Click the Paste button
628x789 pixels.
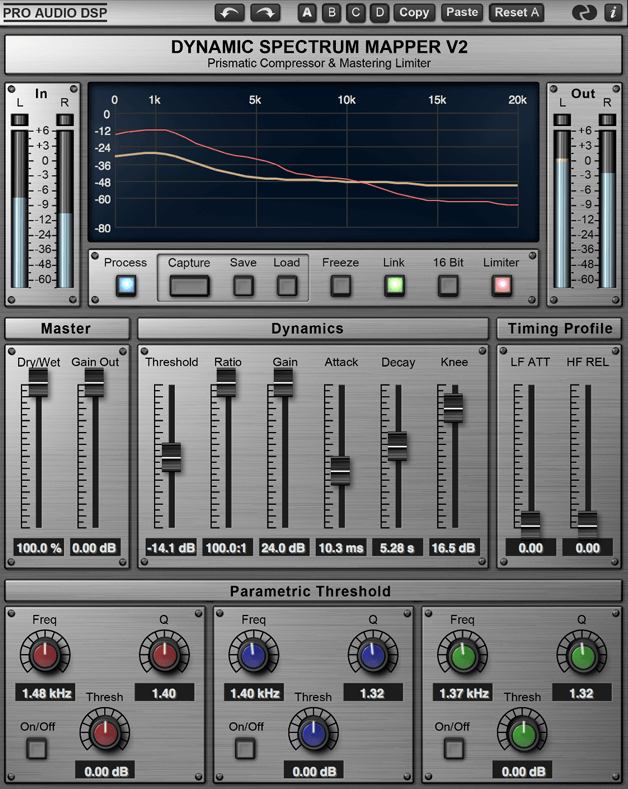point(462,13)
